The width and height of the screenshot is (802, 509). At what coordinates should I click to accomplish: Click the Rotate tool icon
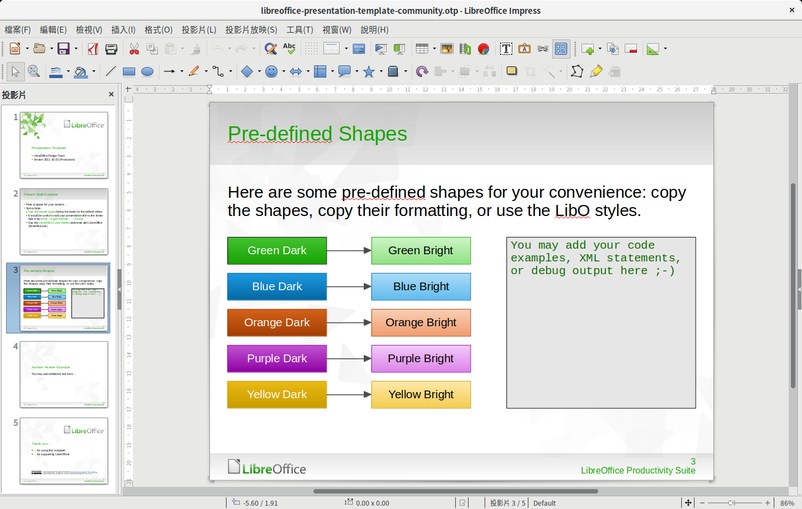tap(422, 72)
